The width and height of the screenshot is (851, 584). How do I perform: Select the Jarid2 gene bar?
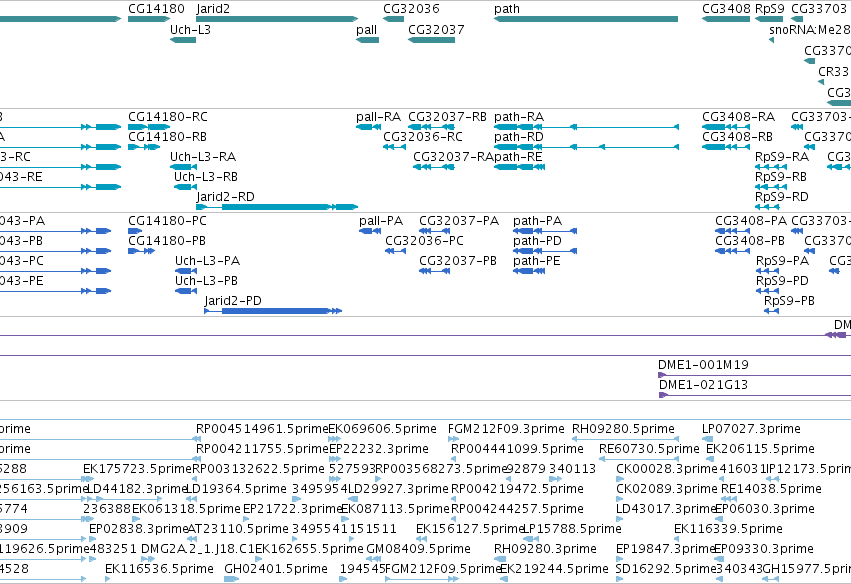tap(277, 19)
